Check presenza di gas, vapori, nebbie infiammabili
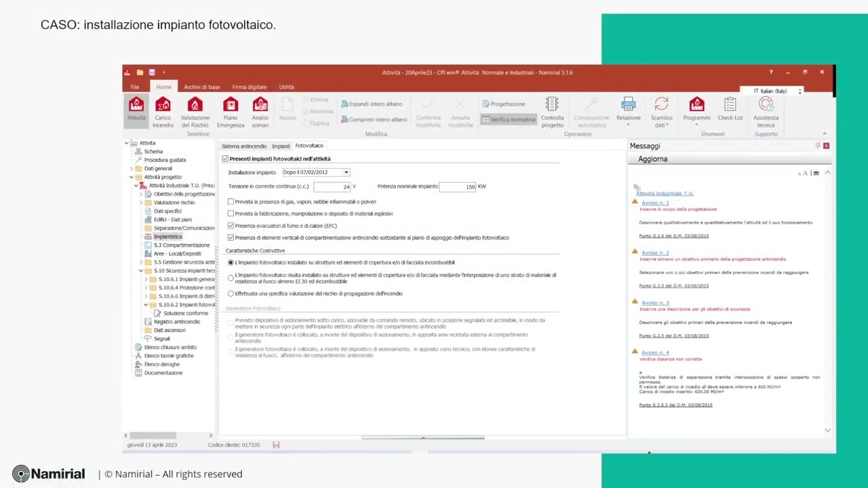 click(x=231, y=201)
